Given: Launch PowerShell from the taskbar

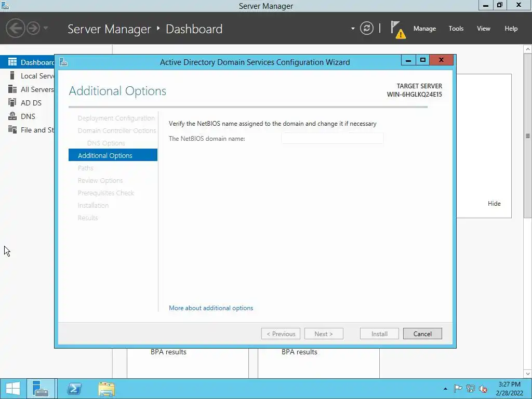Looking at the screenshot, I should (74, 389).
